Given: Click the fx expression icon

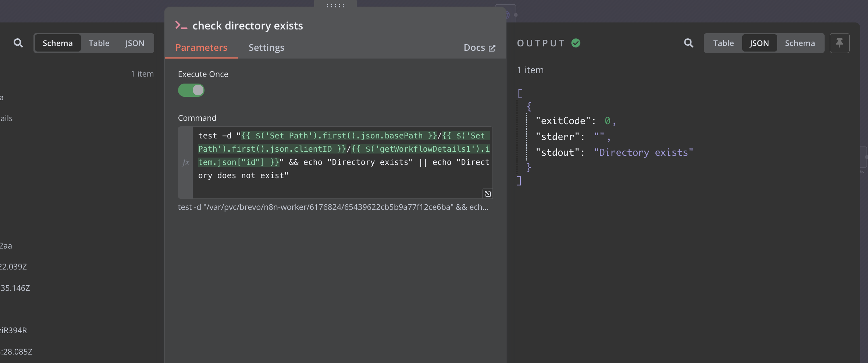Looking at the screenshot, I should 186,162.
